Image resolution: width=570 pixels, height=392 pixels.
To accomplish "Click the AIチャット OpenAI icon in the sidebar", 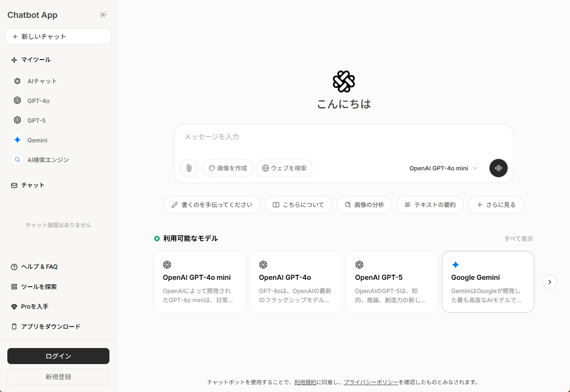I will [17, 81].
